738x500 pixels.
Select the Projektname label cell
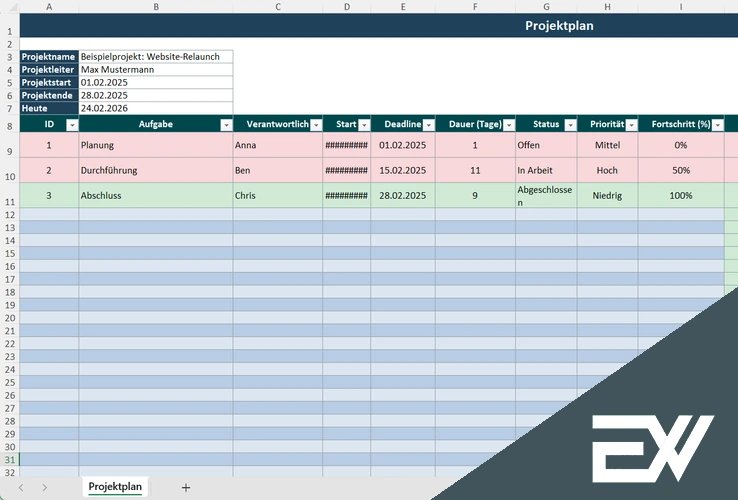tap(49, 56)
